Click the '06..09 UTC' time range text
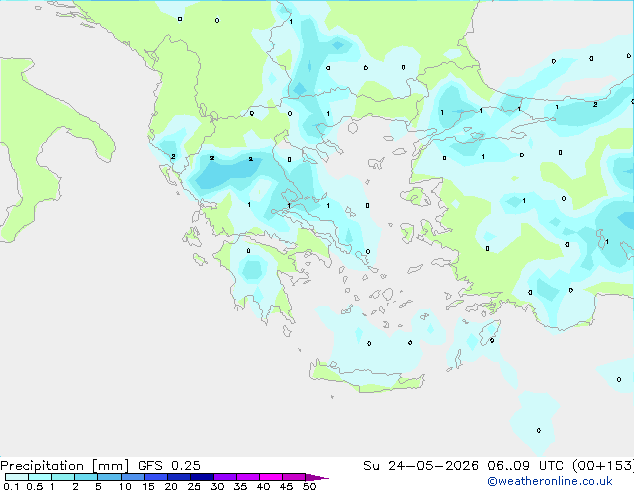The height and width of the screenshot is (490, 634). (x=525, y=466)
